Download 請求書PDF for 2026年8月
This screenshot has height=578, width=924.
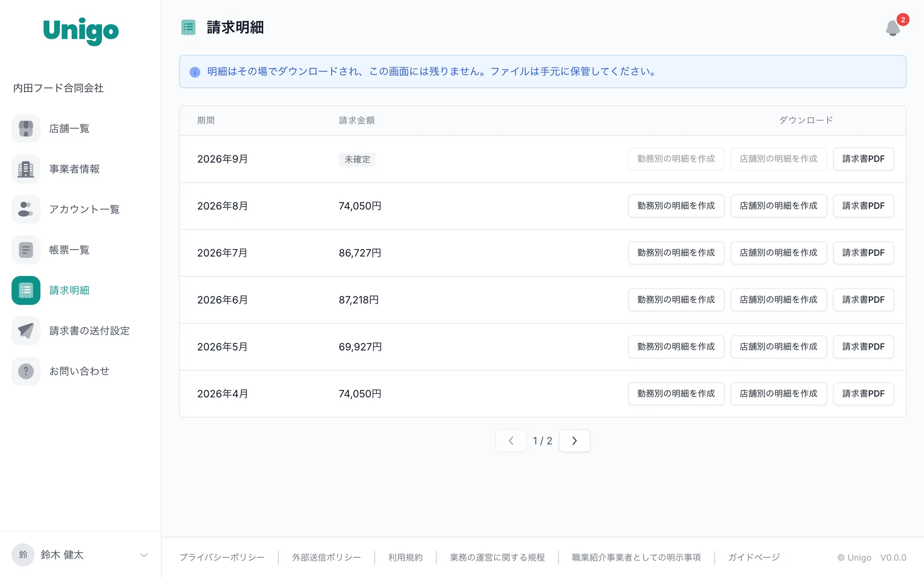click(863, 206)
